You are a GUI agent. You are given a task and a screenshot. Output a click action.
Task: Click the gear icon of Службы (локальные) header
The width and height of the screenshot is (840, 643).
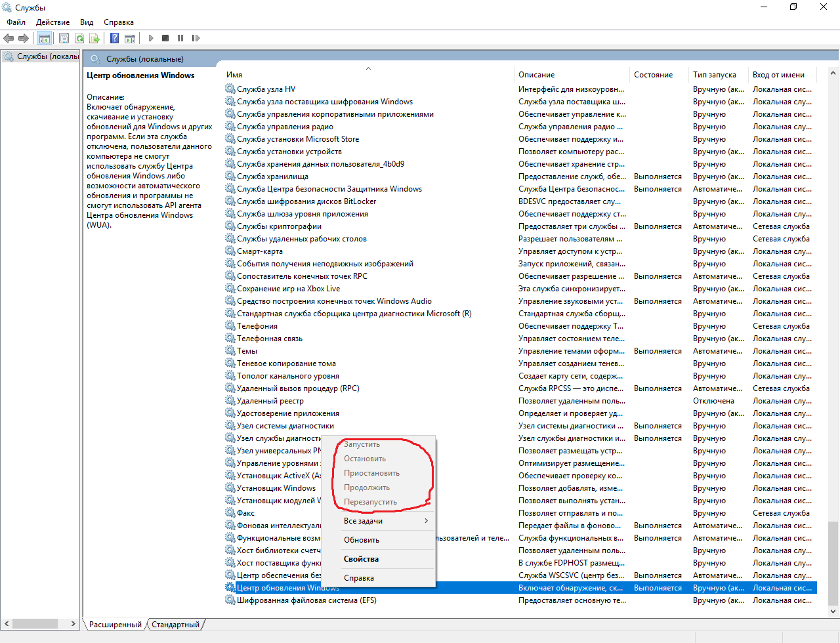pos(95,58)
